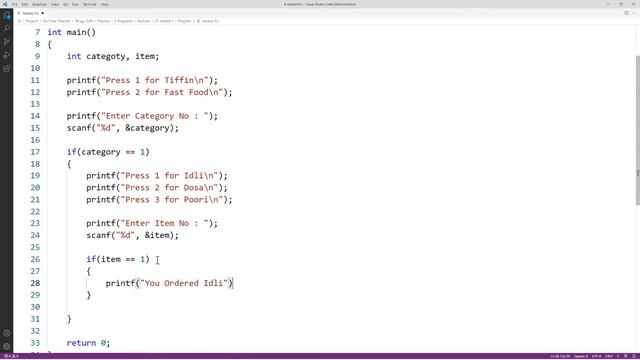Click line number 17 in the gutter

35,152
